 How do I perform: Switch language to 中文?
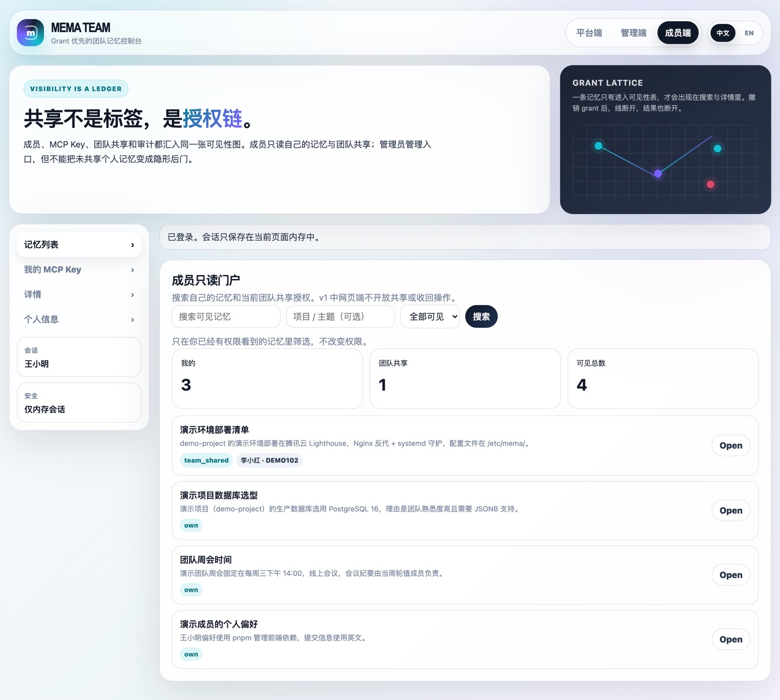(x=723, y=33)
